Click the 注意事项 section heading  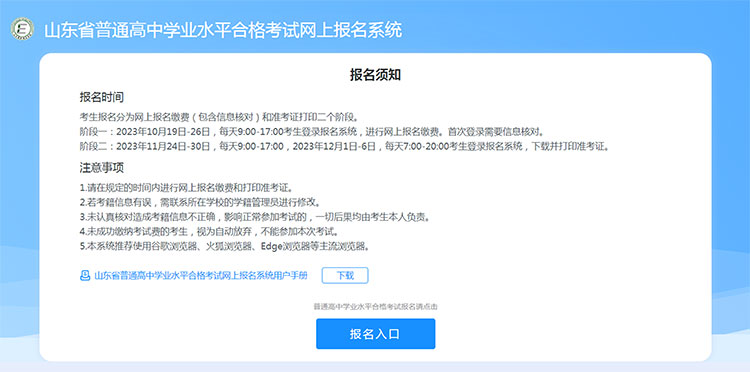click(x=102, y=168)
